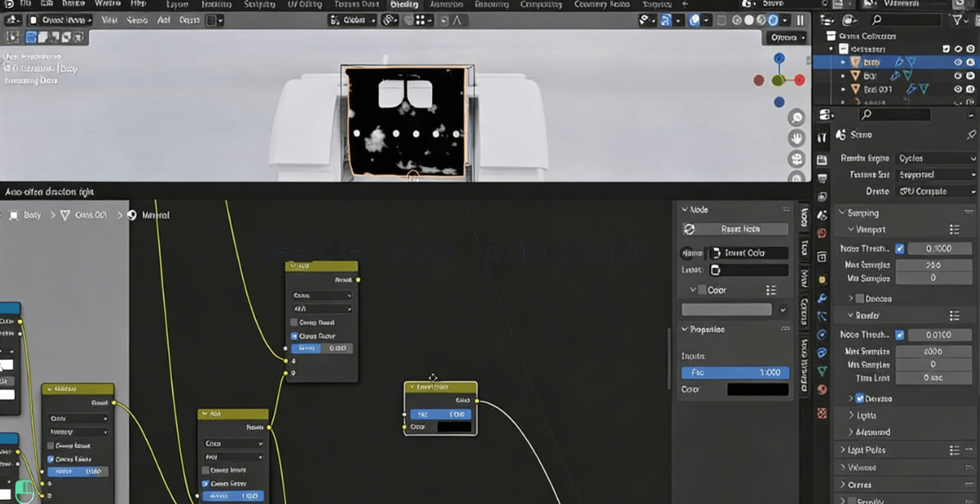Viewport: 980px width, 504px height.
Task: Click the camera view icon in viewport gizmos
Action: pyautogui.click(x=796, y=159)
